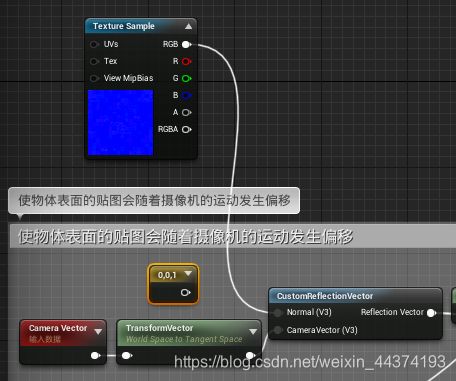Click the Camera Vector output pin
This screenshot has width=456, height=381.
click(96, 356)
